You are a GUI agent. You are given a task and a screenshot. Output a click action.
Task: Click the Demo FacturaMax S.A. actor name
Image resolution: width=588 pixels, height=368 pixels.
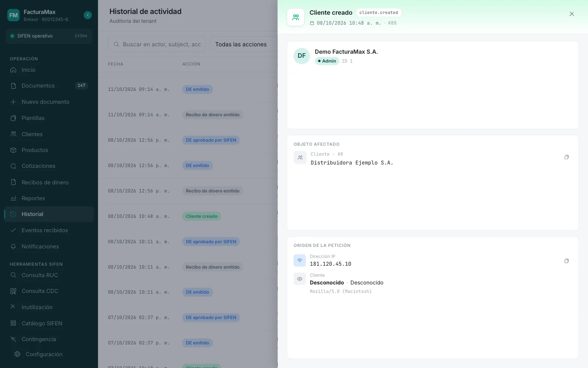click(x=346, y=52)
